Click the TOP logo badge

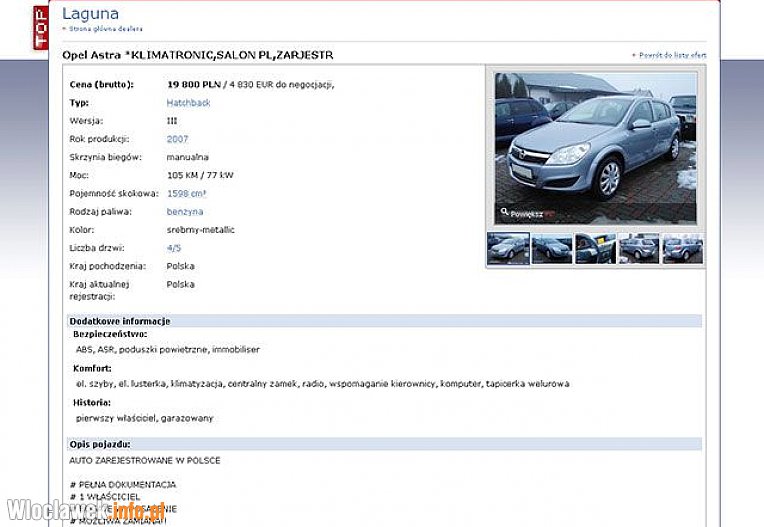coord(41,28)
